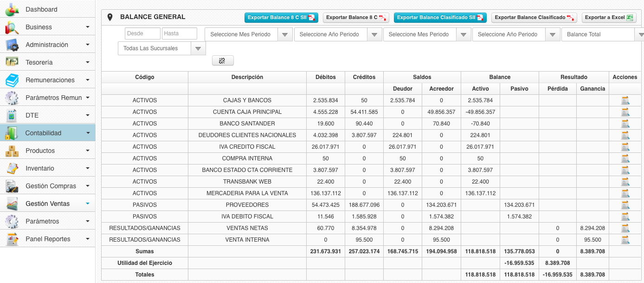This screenshot has height=283, width=644.
Task: Click the Desde date input field
Action: 142,33
